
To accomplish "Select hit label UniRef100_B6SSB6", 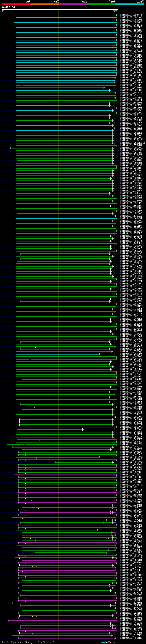I will coord(131,58).
